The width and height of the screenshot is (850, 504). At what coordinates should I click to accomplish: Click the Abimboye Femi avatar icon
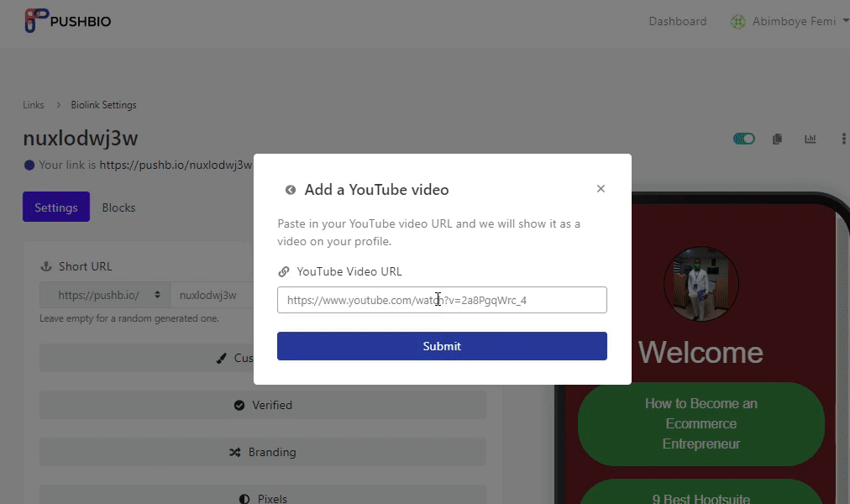point(738,22)
